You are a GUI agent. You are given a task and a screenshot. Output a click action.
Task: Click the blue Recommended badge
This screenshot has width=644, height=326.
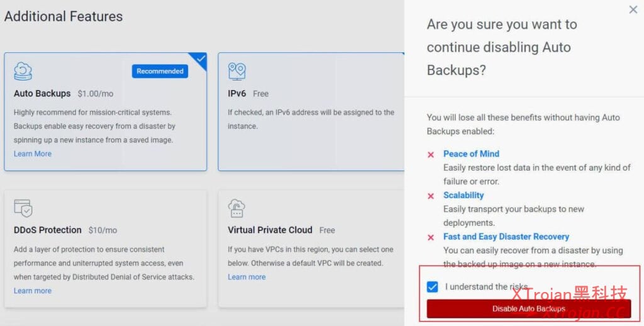tap(160, 71)
